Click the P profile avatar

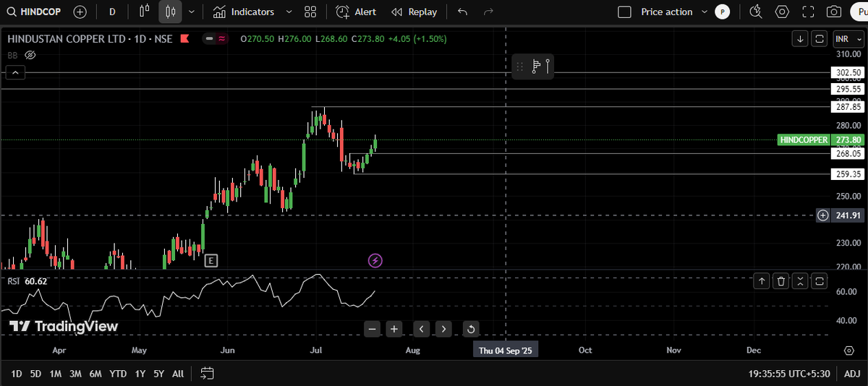pos(722,12)
